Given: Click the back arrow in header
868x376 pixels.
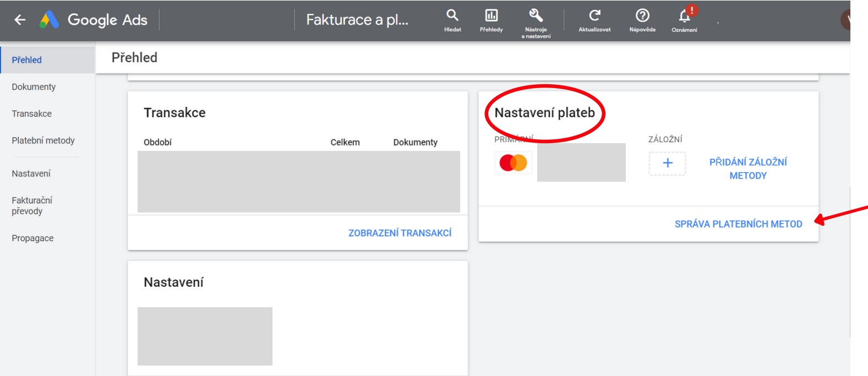Looking at the screenshot, I should 20,20.
